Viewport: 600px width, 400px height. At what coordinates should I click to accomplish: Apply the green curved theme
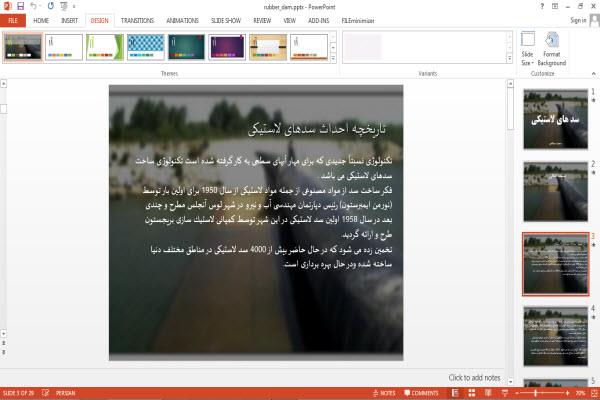pyautogui.click(x=104, y=47)
